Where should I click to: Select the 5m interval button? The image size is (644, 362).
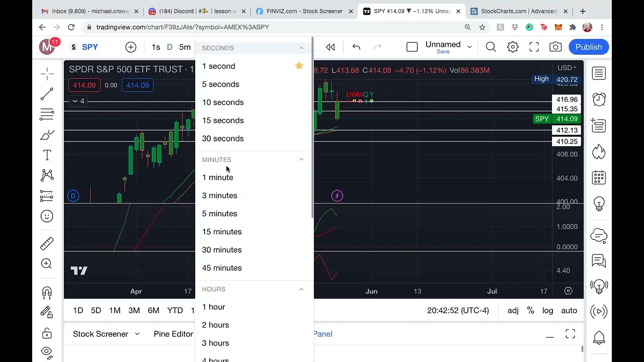tap(185, 47)
